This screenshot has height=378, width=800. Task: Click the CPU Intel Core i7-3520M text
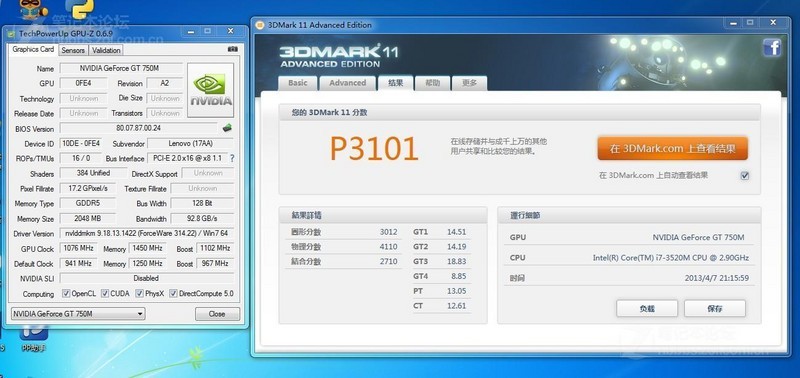(x=670, y=258)
